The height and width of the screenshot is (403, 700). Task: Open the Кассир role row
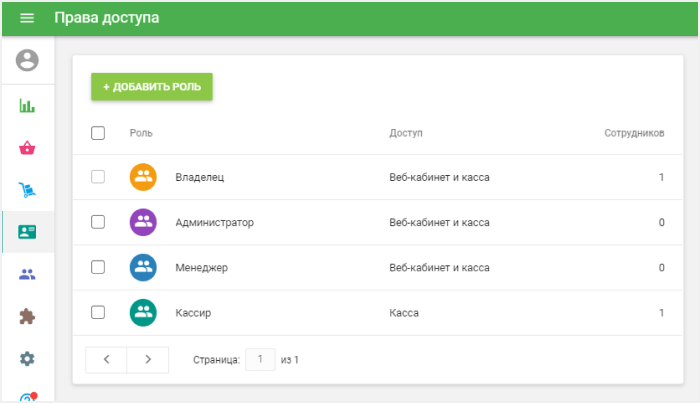coord(192,313)
